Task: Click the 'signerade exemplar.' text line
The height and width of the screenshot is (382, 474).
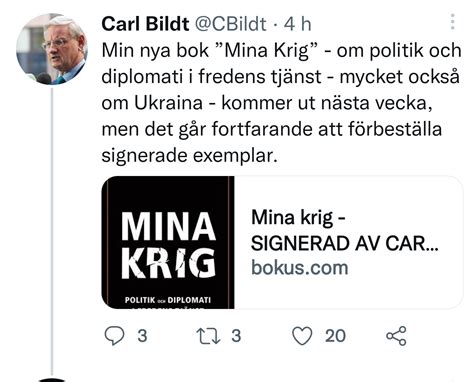Action: [189, 156]
